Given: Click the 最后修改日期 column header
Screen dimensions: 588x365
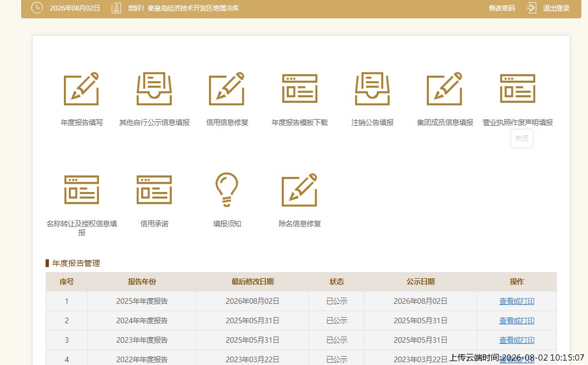Looking at the screenshot, I should point(252,282).
